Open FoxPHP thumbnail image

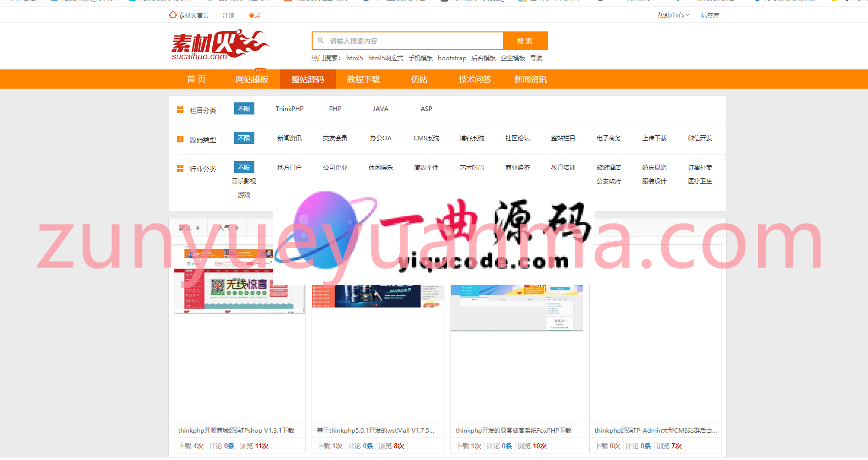517,308
